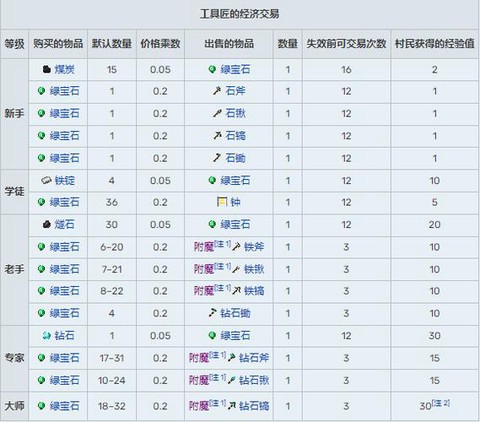
Task: Open the 钻石锹 item link
Action: click(x=254, y=380)
